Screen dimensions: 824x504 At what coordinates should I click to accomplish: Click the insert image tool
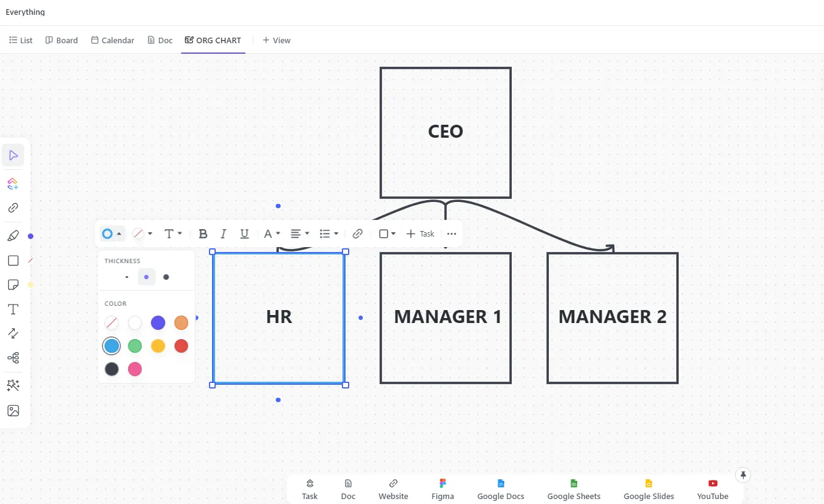coord(13,411)
